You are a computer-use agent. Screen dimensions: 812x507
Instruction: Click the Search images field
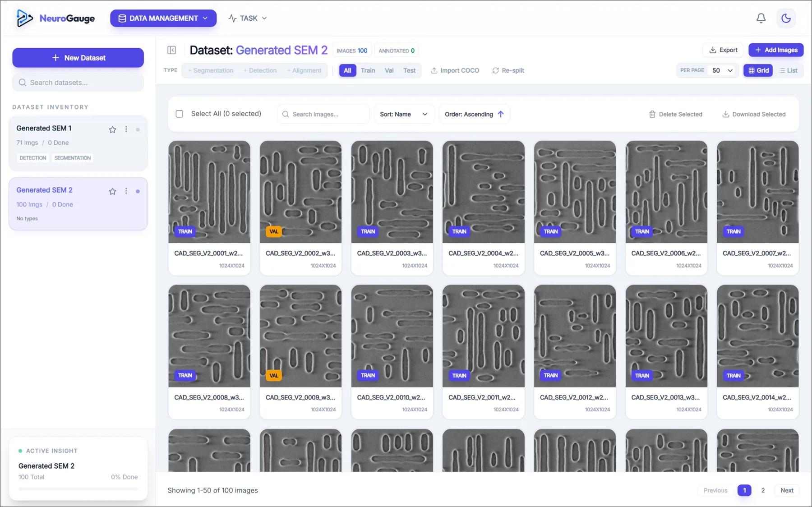(323, 115)
